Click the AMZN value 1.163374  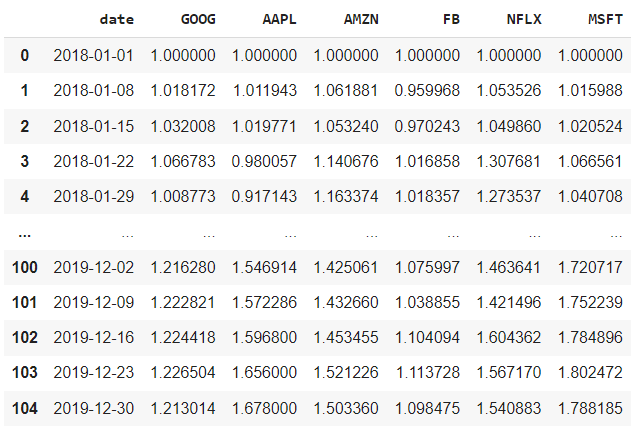point(345,196)
